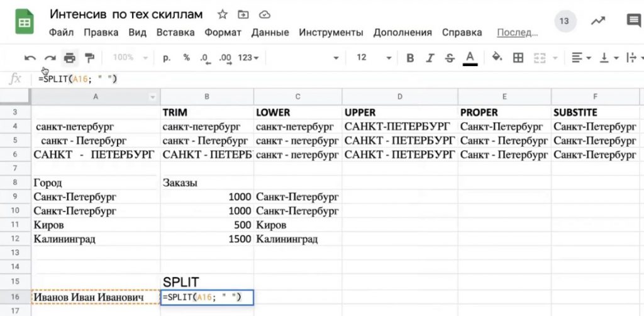
Task: Click the move to folder icon
Action: click(243, 15)
